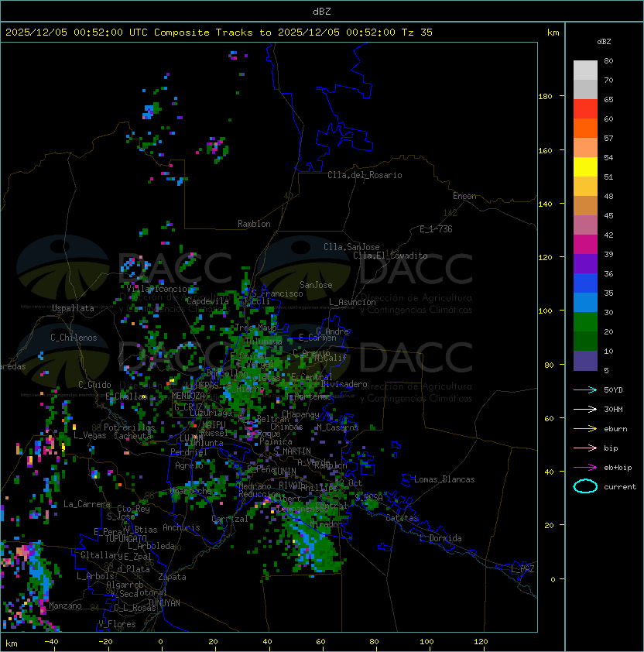Pick the green 20-30 dBZ swatch
Screen dimensions: 644x652
click(x=585, y=322)
